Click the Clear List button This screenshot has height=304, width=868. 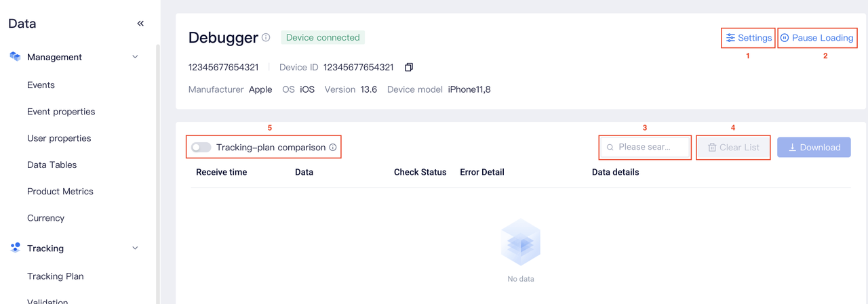point(733,148)
